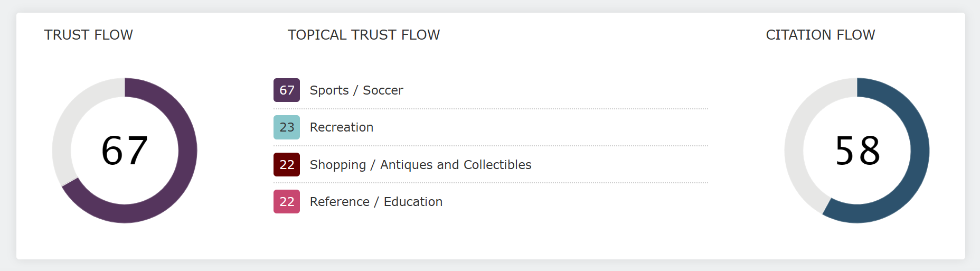This screenshot has width=980, height=271.
Task: Open the Recreation topic
Action: pos(342,127)
